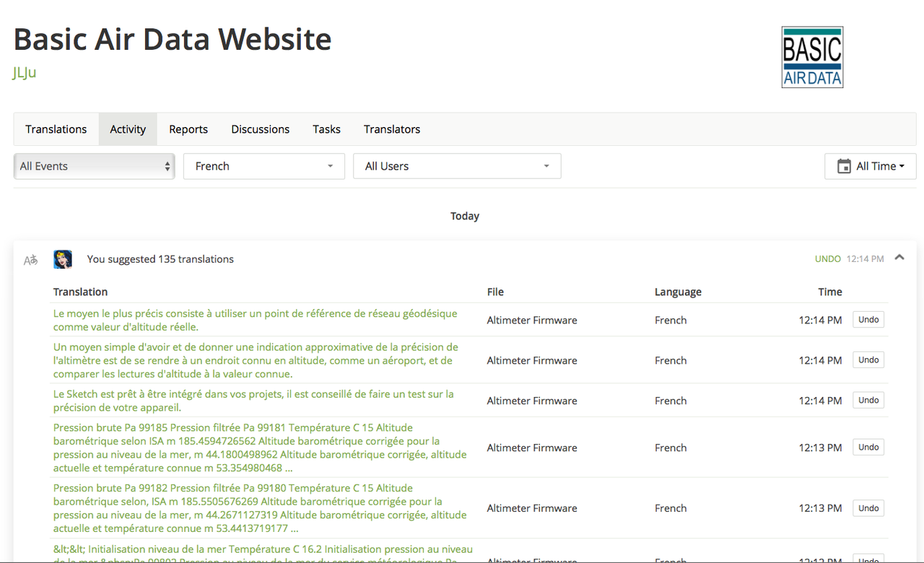Viewport: 924px width, 563px height.
Task: Collapse the suggested translations activity entry
Action: [x=899, y=258]
